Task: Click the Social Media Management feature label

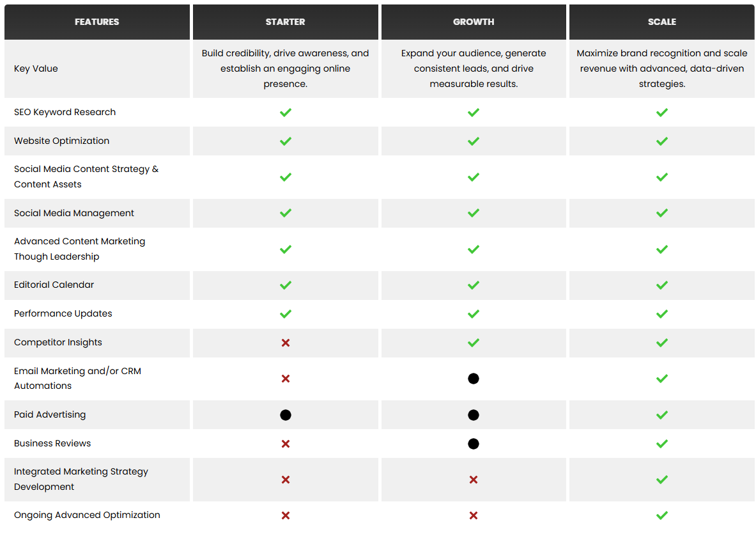Action: (73, 213)
